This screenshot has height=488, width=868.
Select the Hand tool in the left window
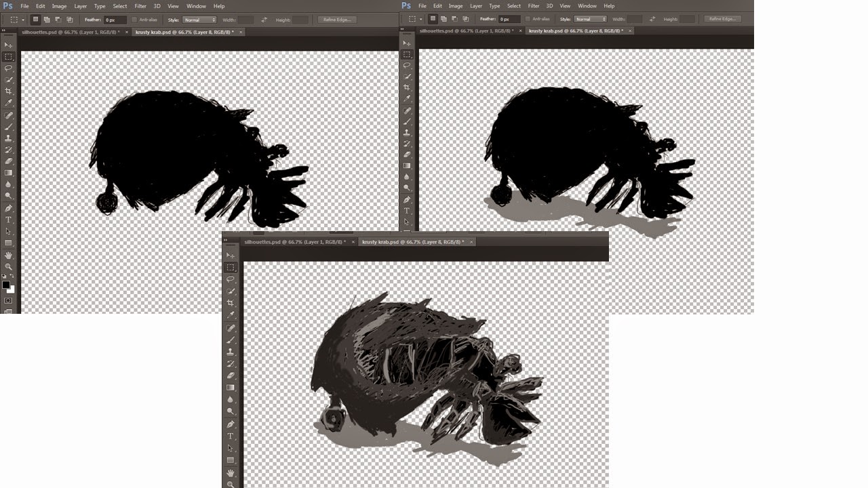click(9, 255)
